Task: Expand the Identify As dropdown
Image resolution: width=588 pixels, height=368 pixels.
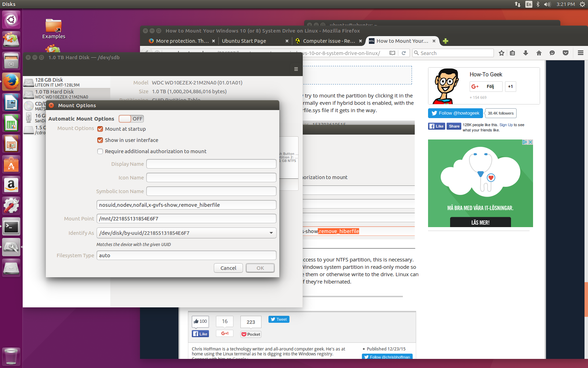Action: pos(187,233)
